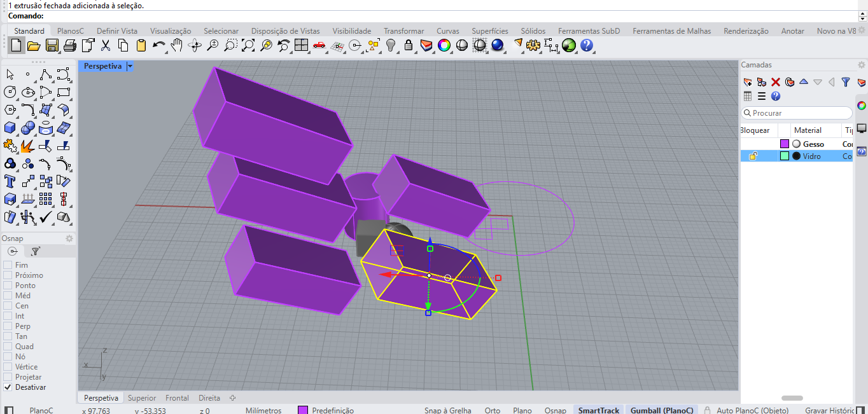Click the Gesso layer purple color swatch
The image size is (868, 414).
(785, 144)
